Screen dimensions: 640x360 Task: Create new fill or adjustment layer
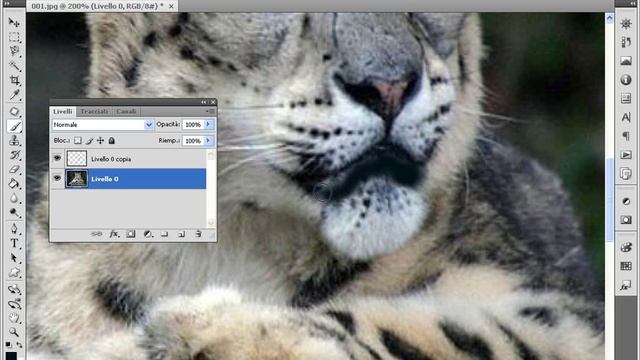(x=148, y=234)
